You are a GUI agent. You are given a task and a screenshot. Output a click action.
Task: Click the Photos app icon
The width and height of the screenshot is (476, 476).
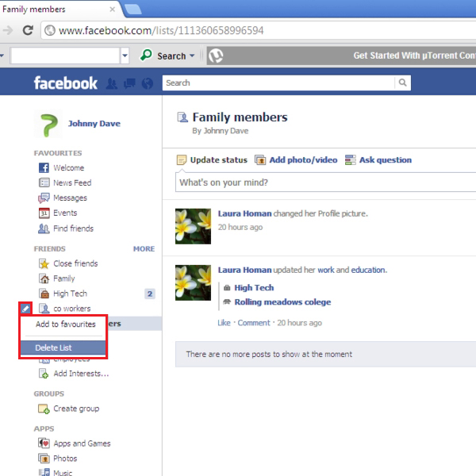point(44,458)
